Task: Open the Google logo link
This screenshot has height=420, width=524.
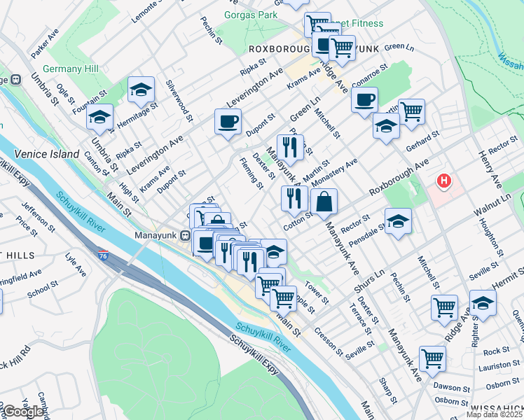Action: pos(23,412)
